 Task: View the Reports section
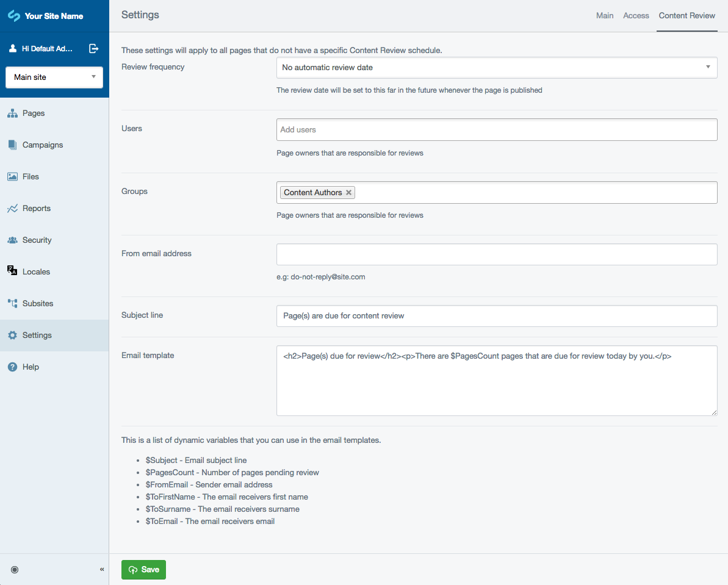(x=38, y=208)
